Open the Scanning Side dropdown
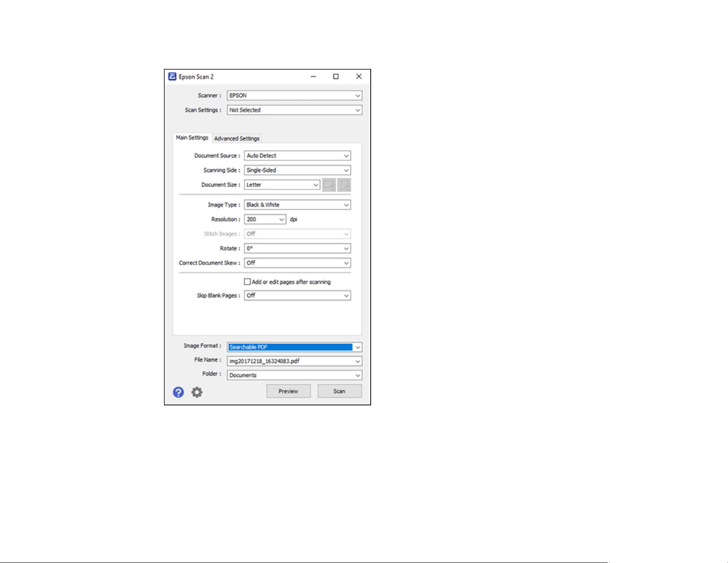The height and width of the screenshot is (563, 728). tap(297, 170)
